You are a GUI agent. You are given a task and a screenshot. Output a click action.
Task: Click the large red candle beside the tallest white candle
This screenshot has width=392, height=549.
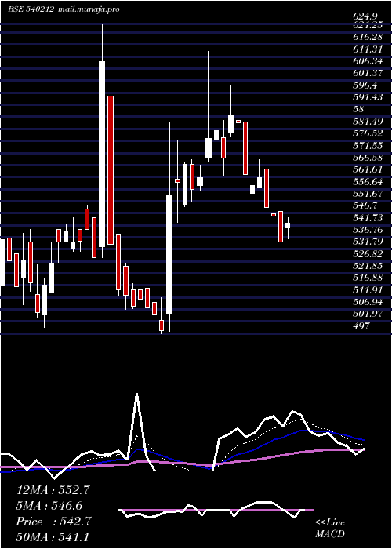pos(111,170)
